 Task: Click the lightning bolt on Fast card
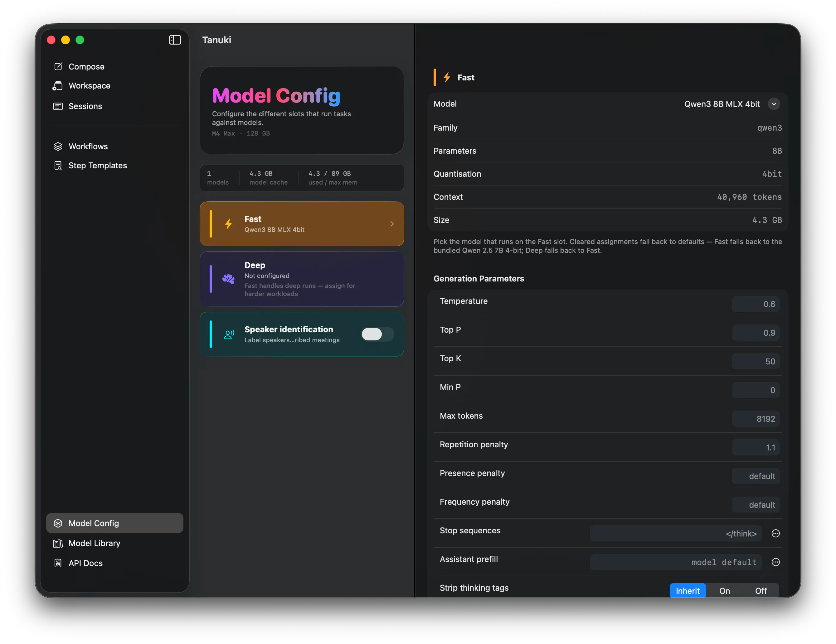pyautogui.click(x=229, y=224)
